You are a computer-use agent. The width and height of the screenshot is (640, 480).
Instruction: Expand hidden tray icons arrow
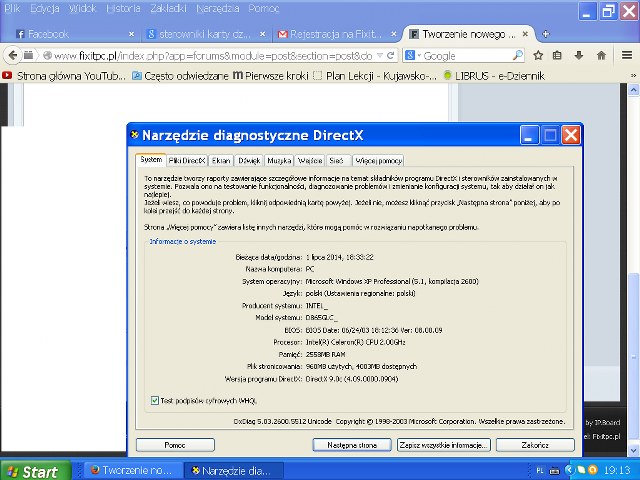point(570,470)
